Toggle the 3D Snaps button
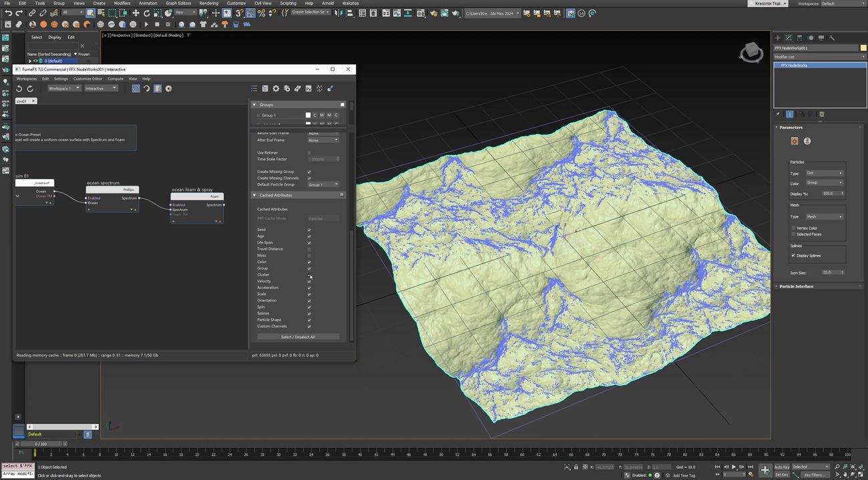 (x=240, y=13)
